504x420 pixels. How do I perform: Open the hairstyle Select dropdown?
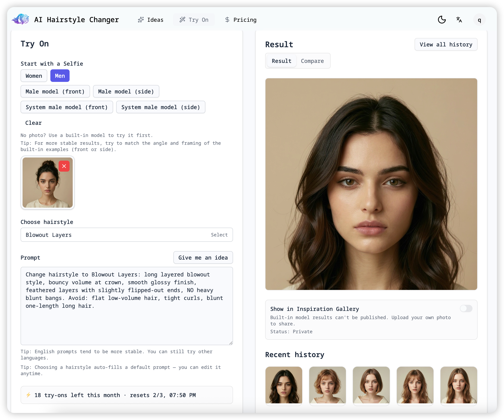pos(219,235)
